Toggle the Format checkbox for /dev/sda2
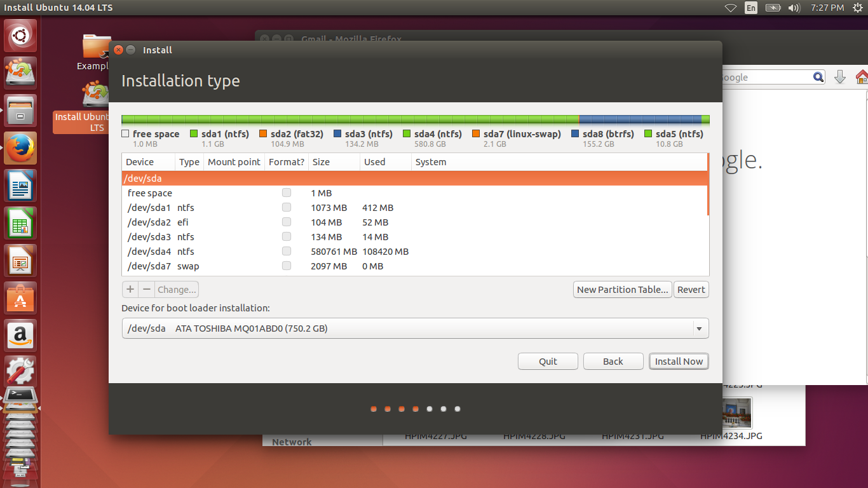 tap(287, 222)
